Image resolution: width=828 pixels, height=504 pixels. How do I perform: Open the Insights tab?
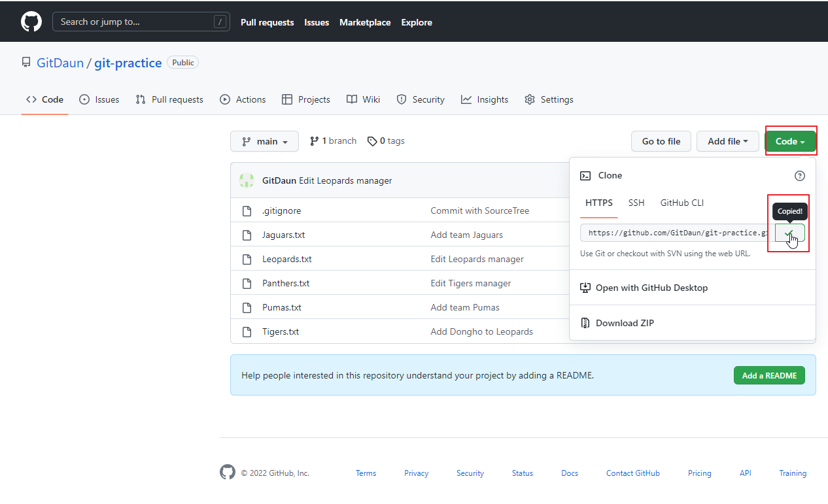coord(485,99)
